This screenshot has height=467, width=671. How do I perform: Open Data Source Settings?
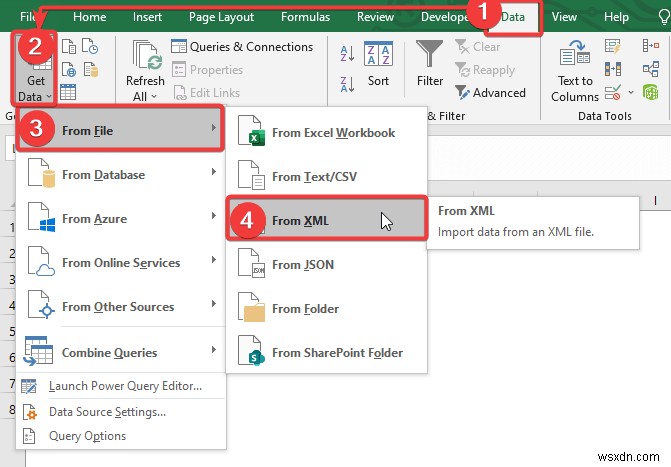point(121,412)
